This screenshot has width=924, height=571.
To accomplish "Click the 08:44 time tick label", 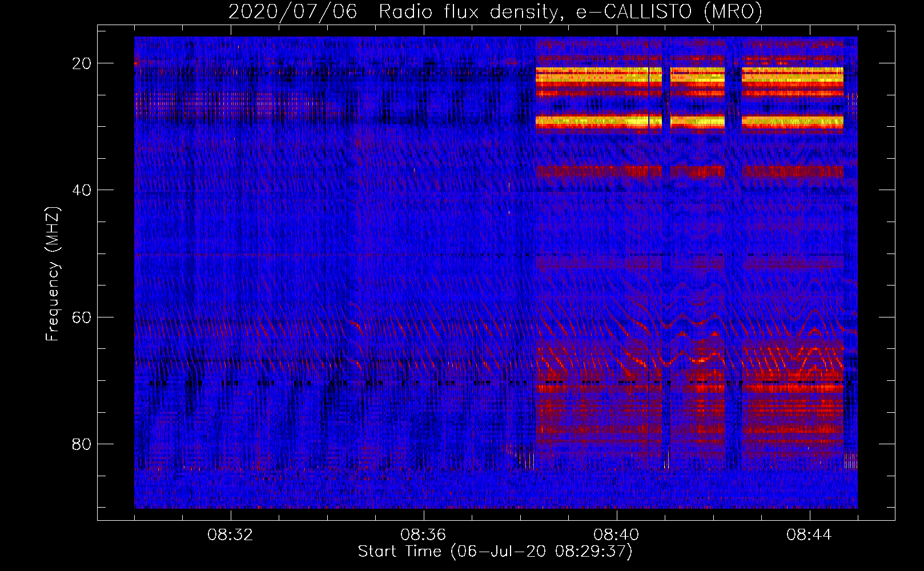I will [x=809, y=535].
